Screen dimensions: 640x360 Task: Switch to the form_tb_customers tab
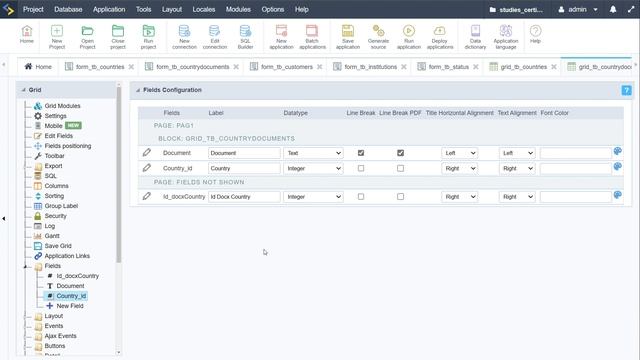click(287, 67)
